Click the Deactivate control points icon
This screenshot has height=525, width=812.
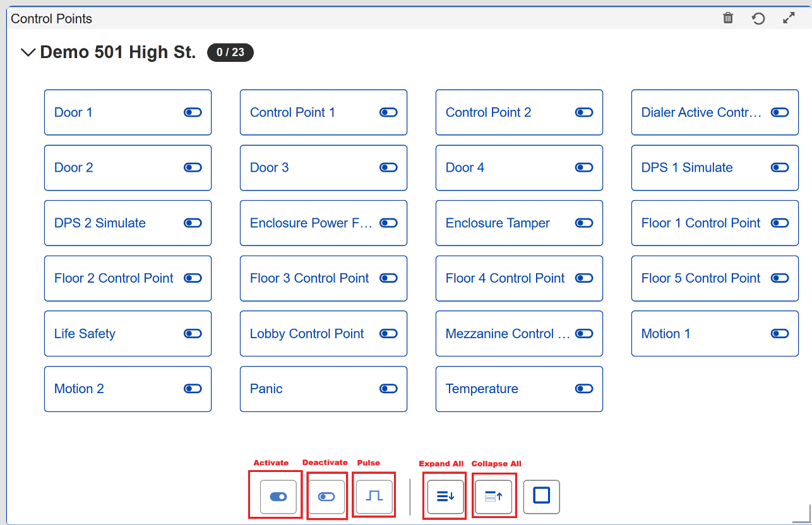tap(326, 497)
